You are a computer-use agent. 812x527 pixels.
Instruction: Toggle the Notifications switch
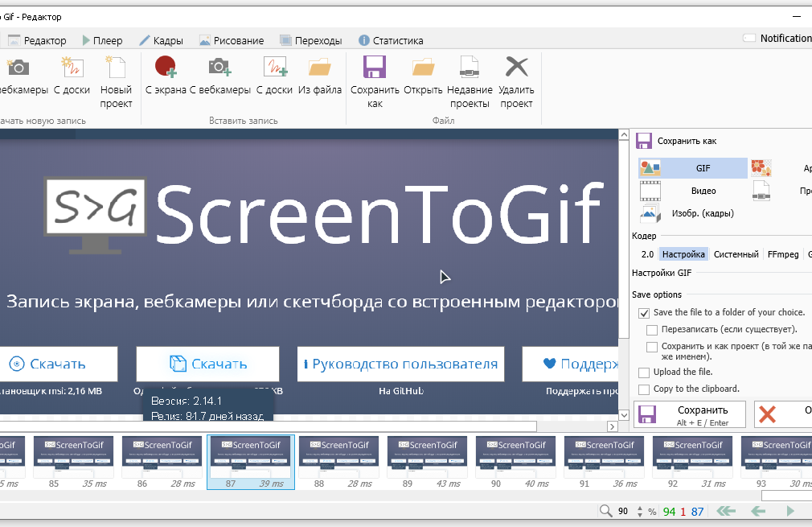(x=749, y=38)
